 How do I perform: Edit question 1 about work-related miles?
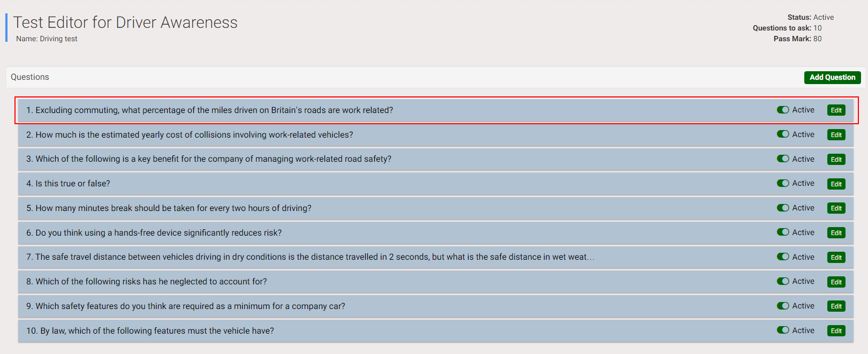tap(836, 110)
